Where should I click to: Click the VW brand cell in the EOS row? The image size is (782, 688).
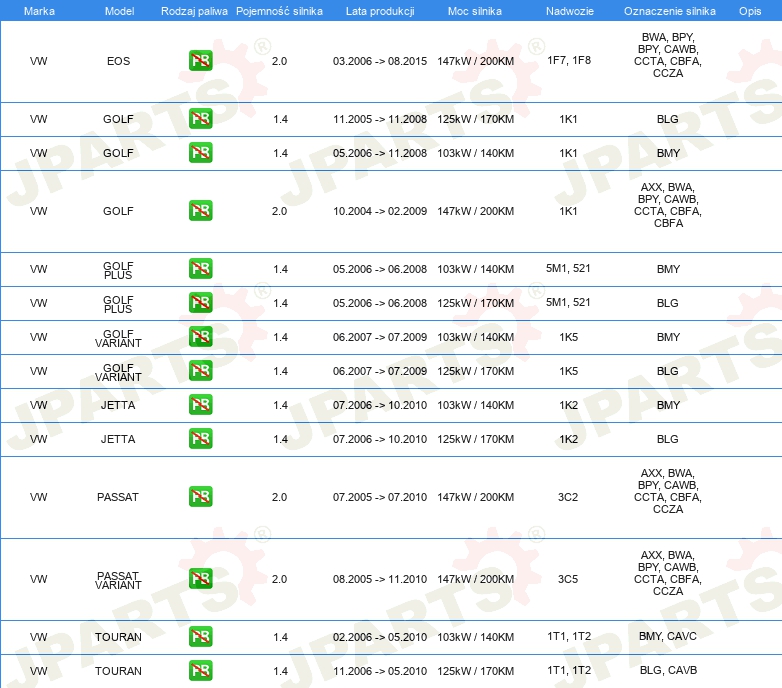[x=38, y=61]
